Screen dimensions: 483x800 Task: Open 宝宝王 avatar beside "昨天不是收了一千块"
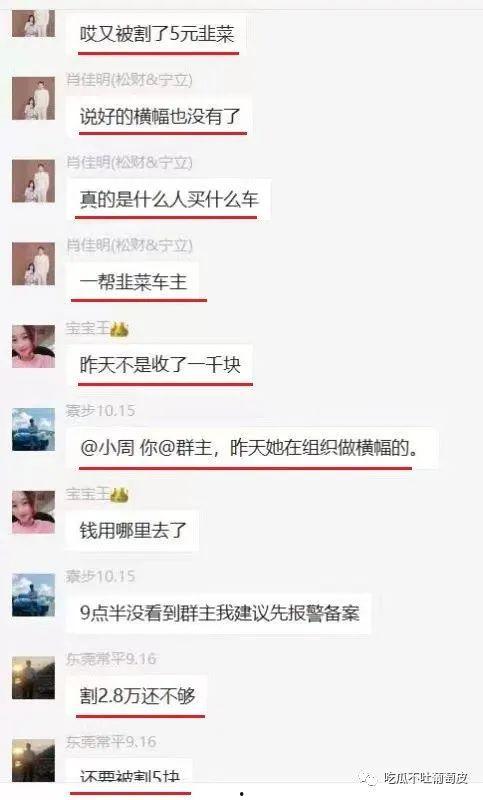[33, 346]
